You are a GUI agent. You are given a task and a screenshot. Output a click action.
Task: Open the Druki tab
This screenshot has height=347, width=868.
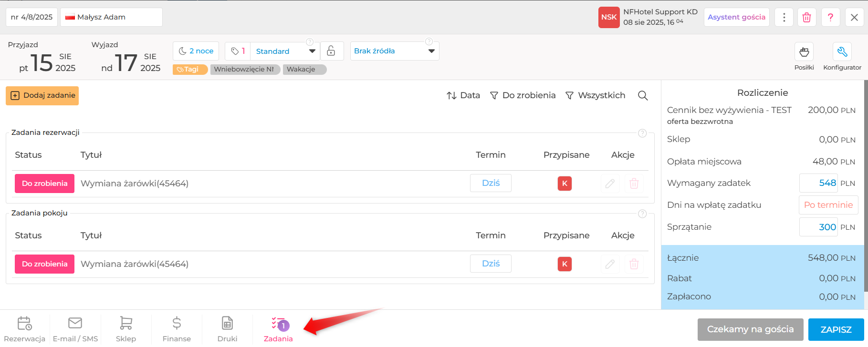pos(227,329)
